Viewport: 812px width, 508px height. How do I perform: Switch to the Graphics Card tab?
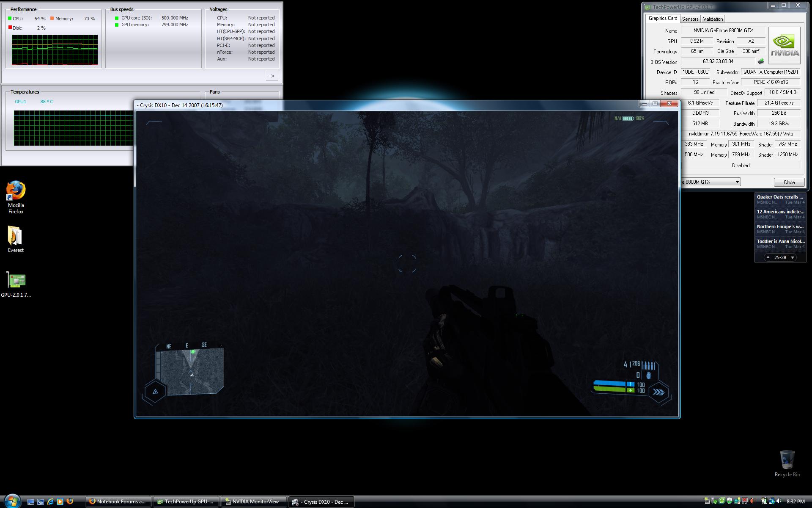tap(663, 18)
